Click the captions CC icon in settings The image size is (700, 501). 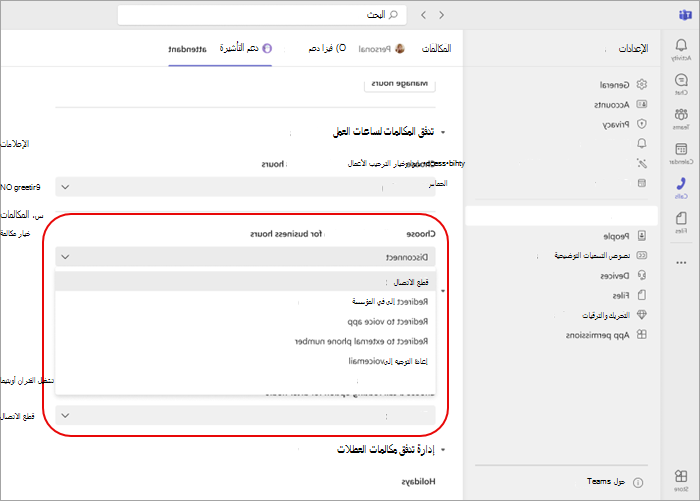(642, 255)
